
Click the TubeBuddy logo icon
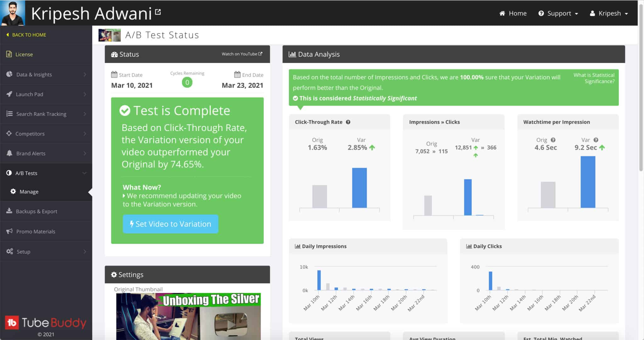coord(12,322)
